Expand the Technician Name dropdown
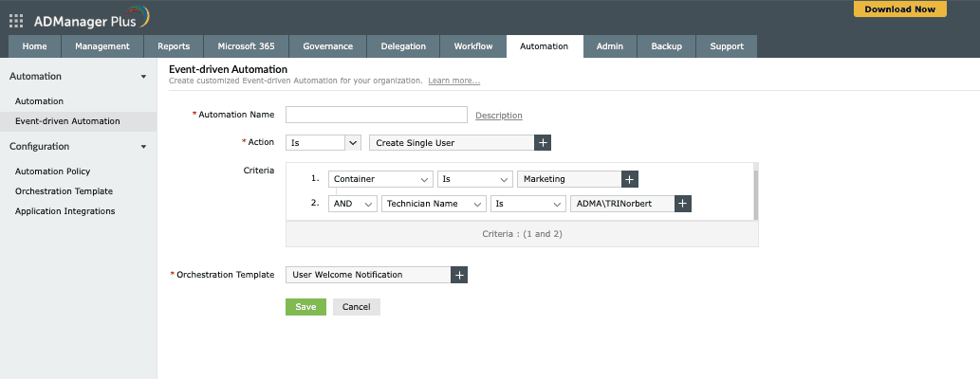980x379 pixels. pos(435,204)
